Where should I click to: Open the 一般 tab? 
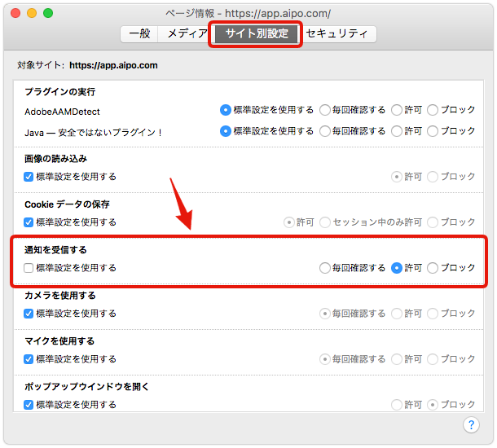click(x=139, y=33)
